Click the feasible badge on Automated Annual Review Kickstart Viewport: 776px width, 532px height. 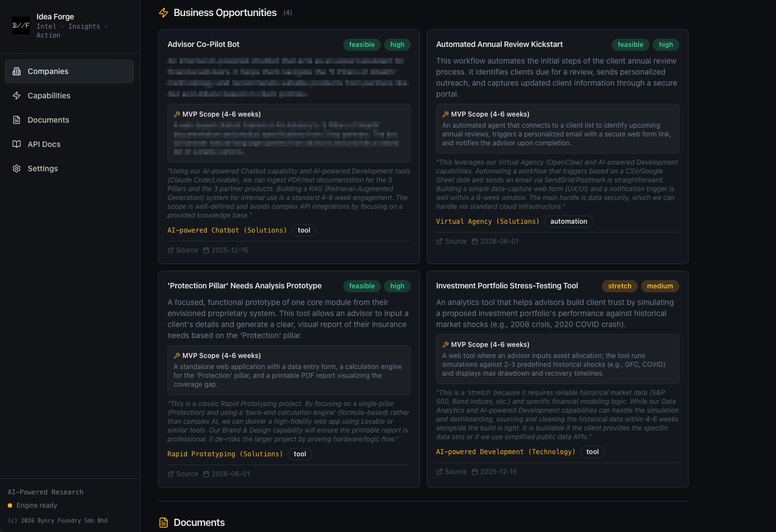[631, 45]
